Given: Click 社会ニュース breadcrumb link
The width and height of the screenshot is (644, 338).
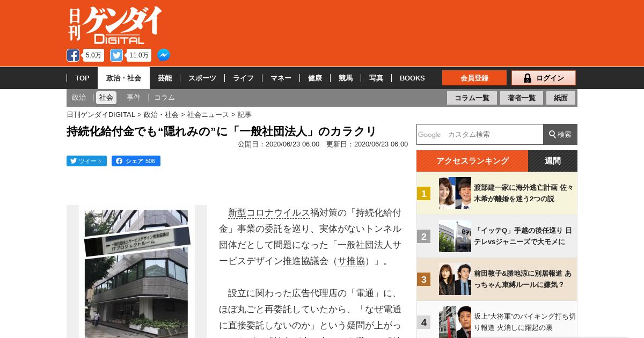Looking at the screenshot, I should [208, 114].
